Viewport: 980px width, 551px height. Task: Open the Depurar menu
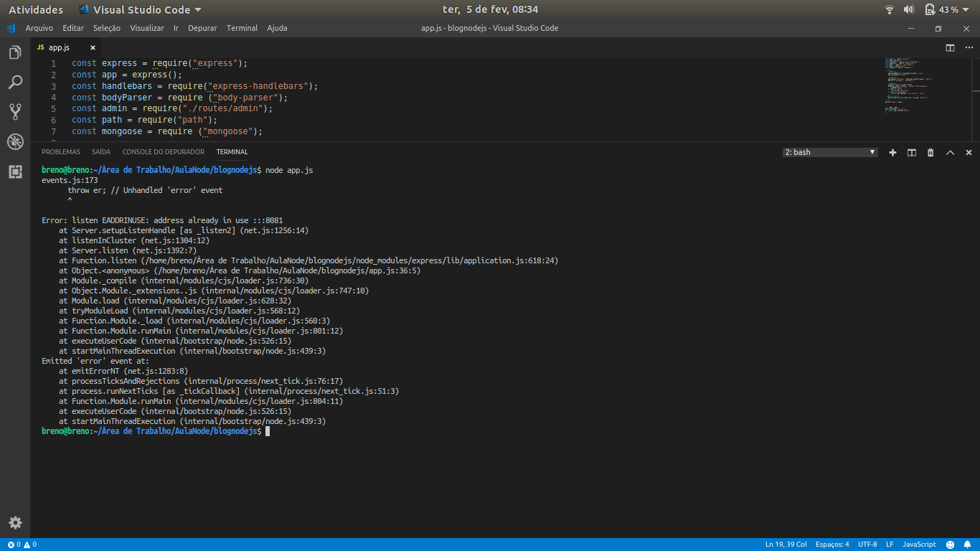(202, 28)
